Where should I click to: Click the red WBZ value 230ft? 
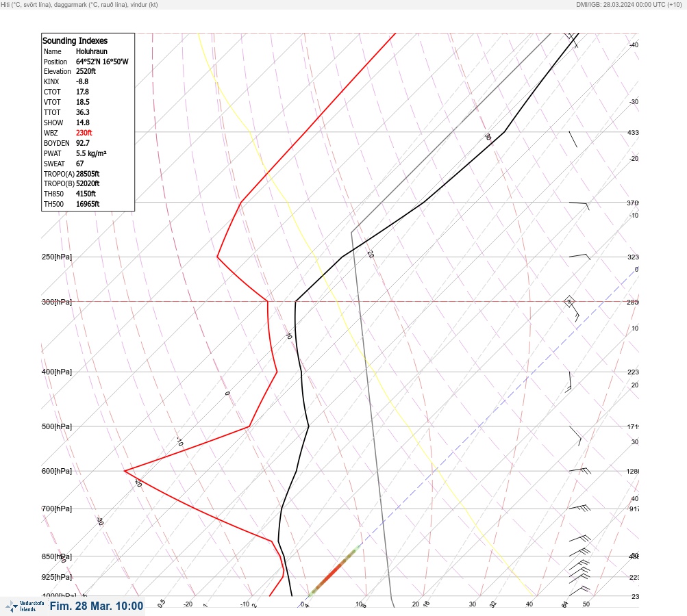[84, 133]
